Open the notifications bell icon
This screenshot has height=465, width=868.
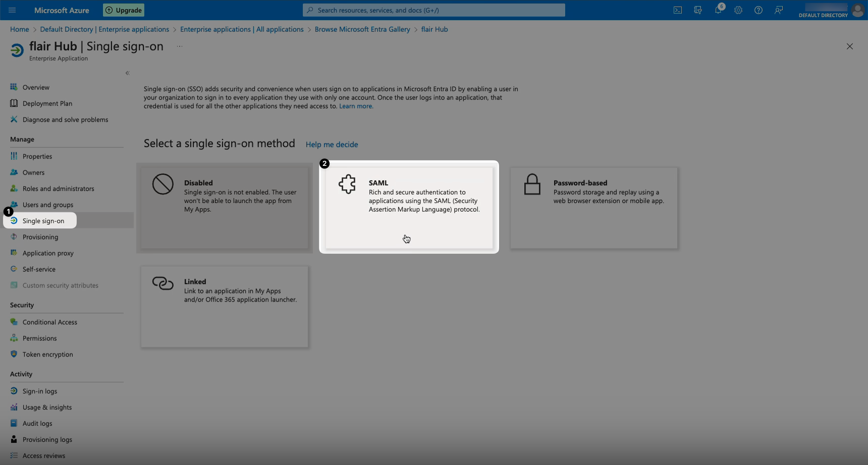coord(718,10)
